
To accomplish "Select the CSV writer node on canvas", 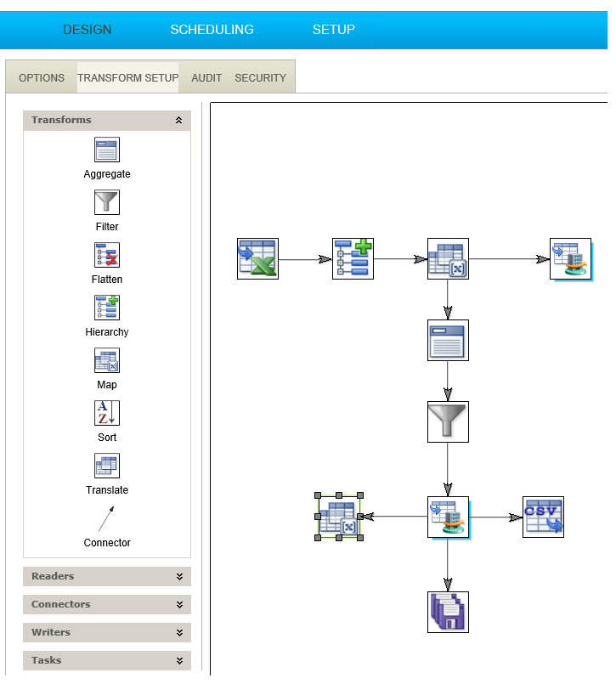I will pos(543,517).
